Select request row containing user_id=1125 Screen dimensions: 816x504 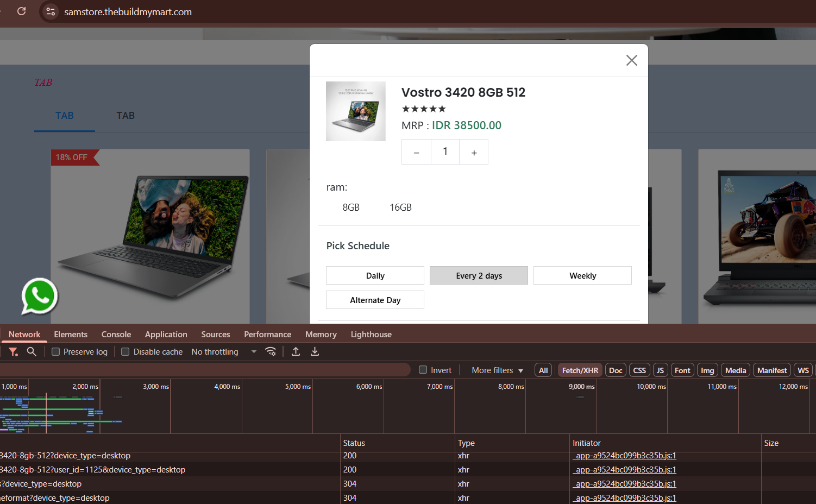(408, 470)
